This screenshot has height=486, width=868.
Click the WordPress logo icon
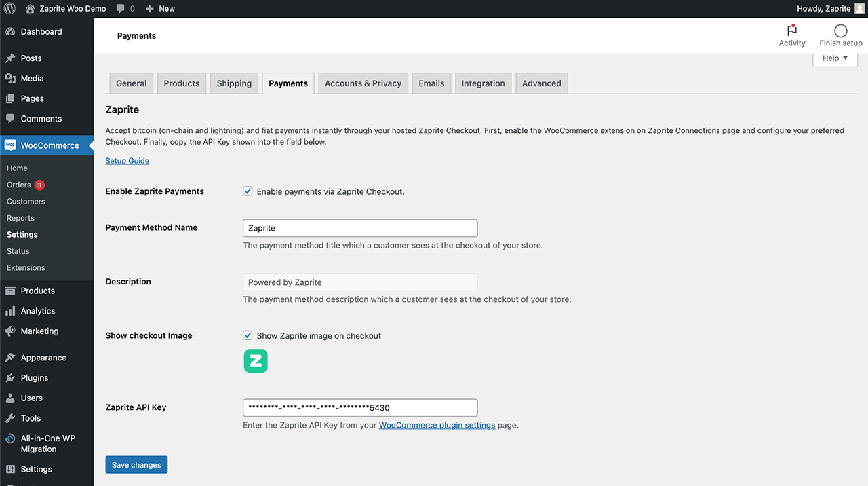pos(9,9)
